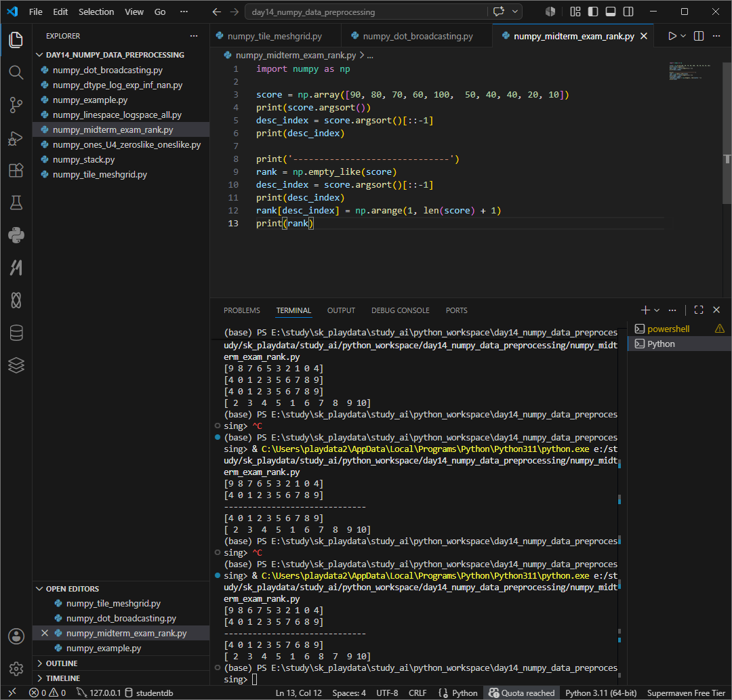Viewport: 732px width, 700px height.
Task: Open Source Control view icon
Action: [x=16, y=105]
